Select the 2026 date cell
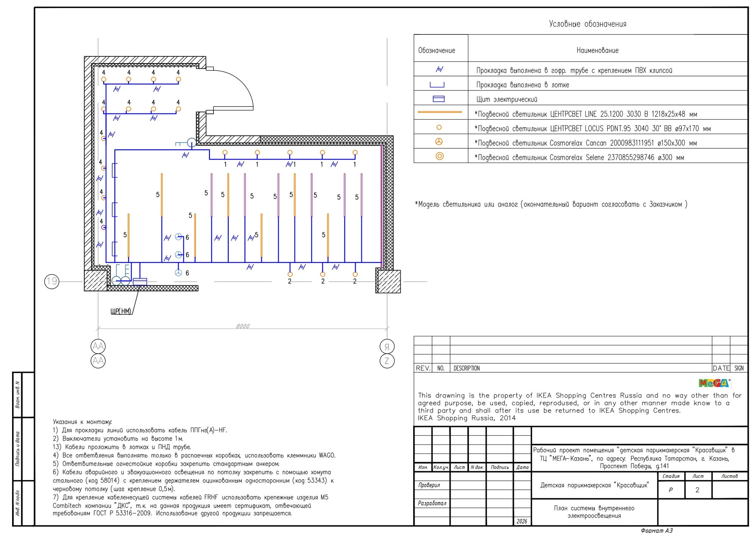Screen dimensions: 756x533 [522, 521]
